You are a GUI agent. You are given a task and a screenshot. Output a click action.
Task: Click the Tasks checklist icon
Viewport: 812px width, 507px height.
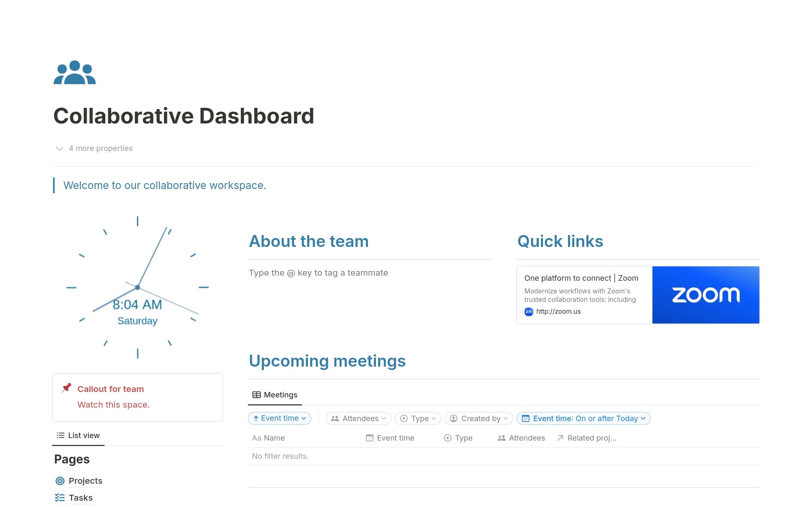click(60, 498)
